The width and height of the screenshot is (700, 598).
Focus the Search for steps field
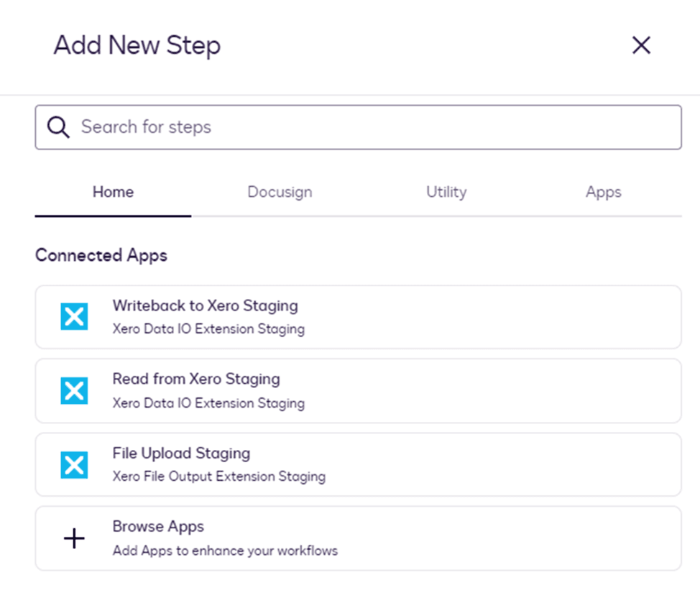pos(374,127)
